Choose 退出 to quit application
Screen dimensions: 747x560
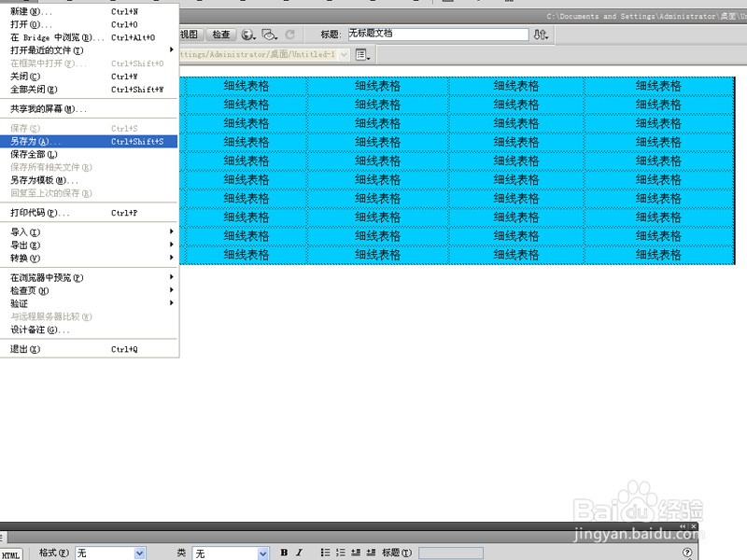tap(89, 349)
